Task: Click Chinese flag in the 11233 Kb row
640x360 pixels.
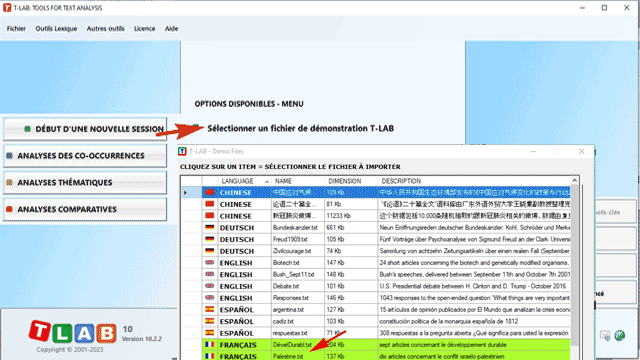Action: click(x=210, y=216)
